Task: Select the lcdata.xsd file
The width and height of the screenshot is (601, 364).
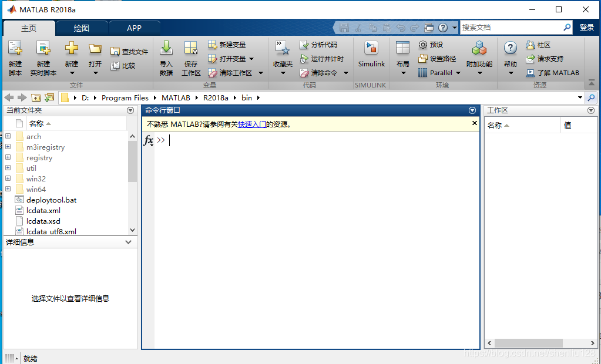Action: 43,221
